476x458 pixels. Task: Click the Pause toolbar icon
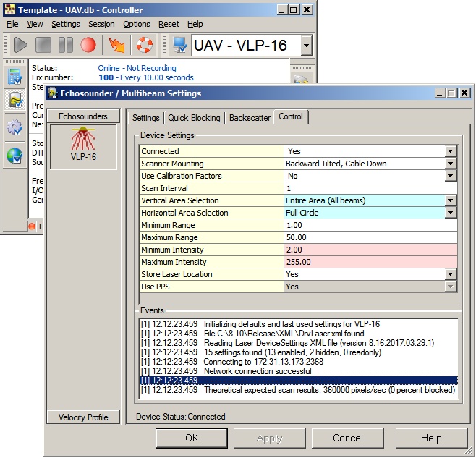point(66,45)
